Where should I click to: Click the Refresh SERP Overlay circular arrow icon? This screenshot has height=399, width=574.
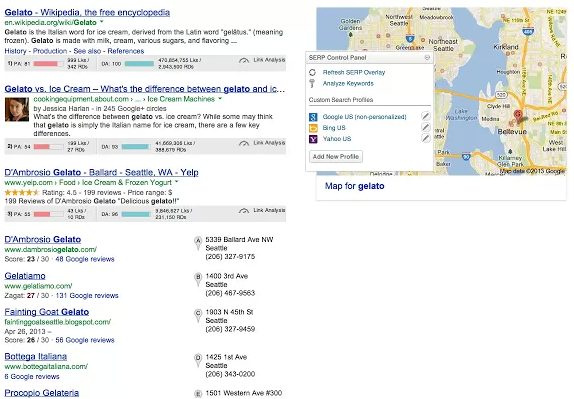point(312,72)
